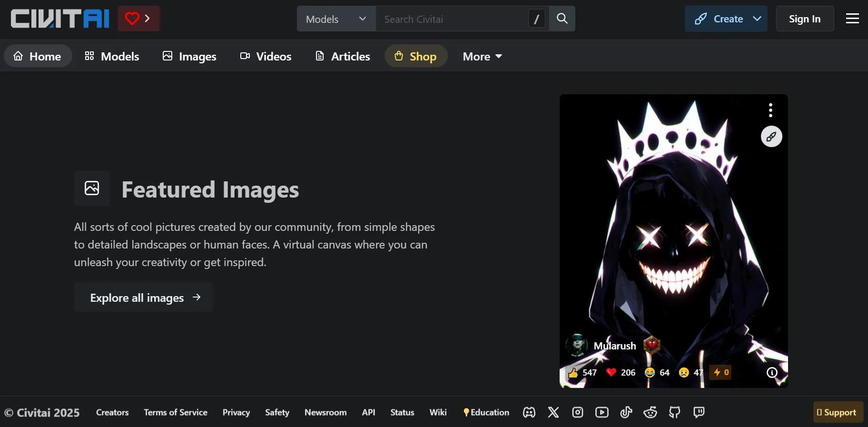Open the Reddit footer icon
The image size is (868, 427).
point(650,412)
